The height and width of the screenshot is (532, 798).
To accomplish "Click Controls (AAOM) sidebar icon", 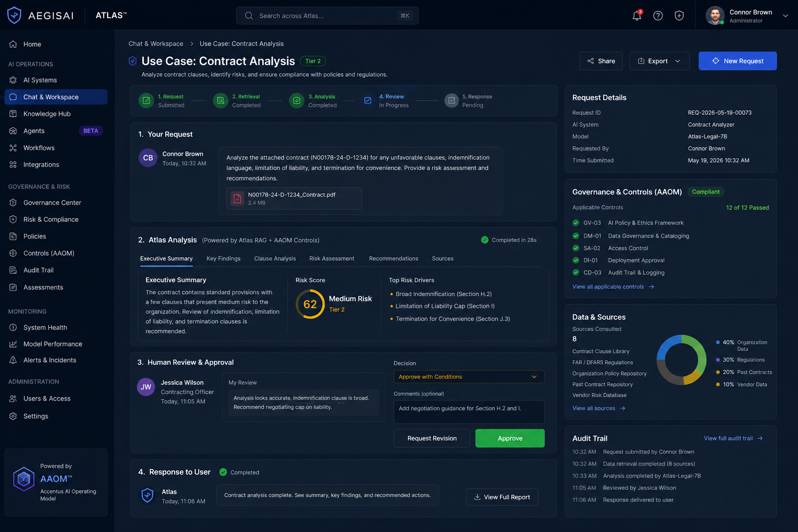I will pos(13,253).
